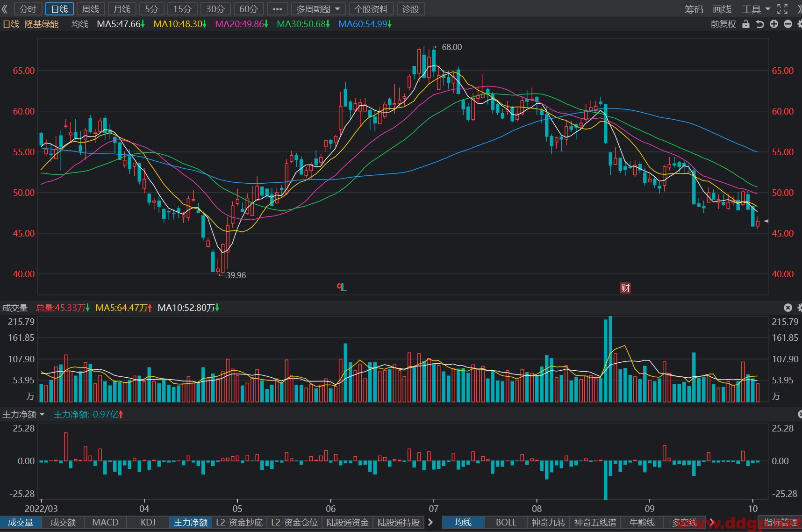Select 神奇九转 indicator tab
The height and width of the screenshot is (532, 802).
(549, 522)
